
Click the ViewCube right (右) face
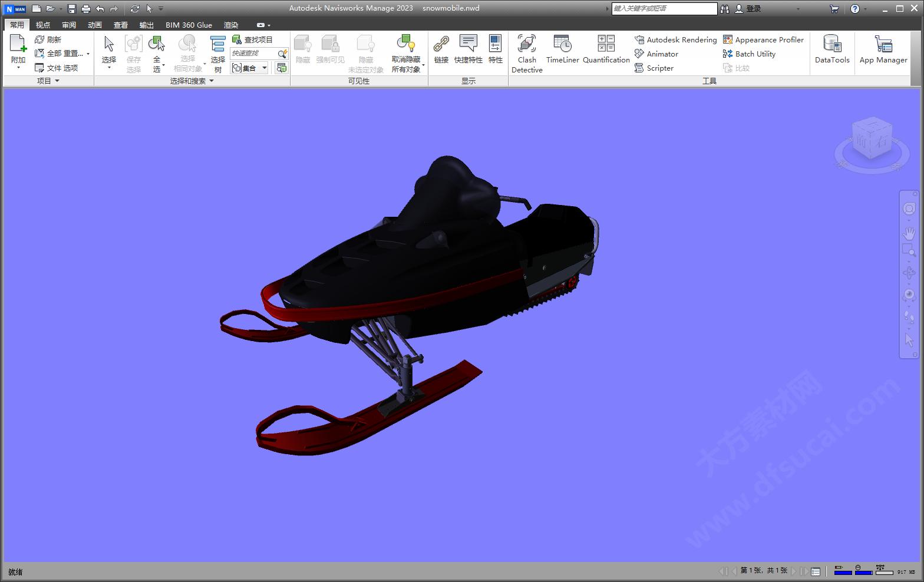[x=881, y=142]
